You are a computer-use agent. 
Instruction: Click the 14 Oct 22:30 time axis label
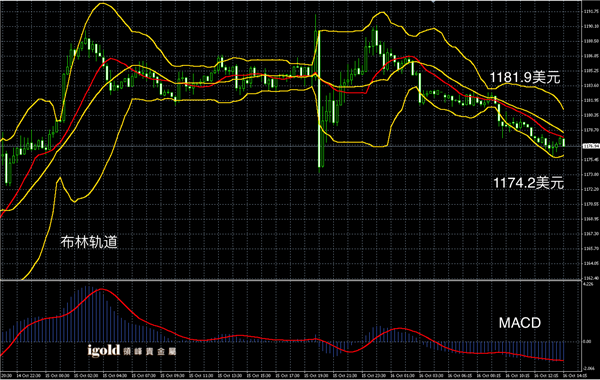tap(29, 375)
